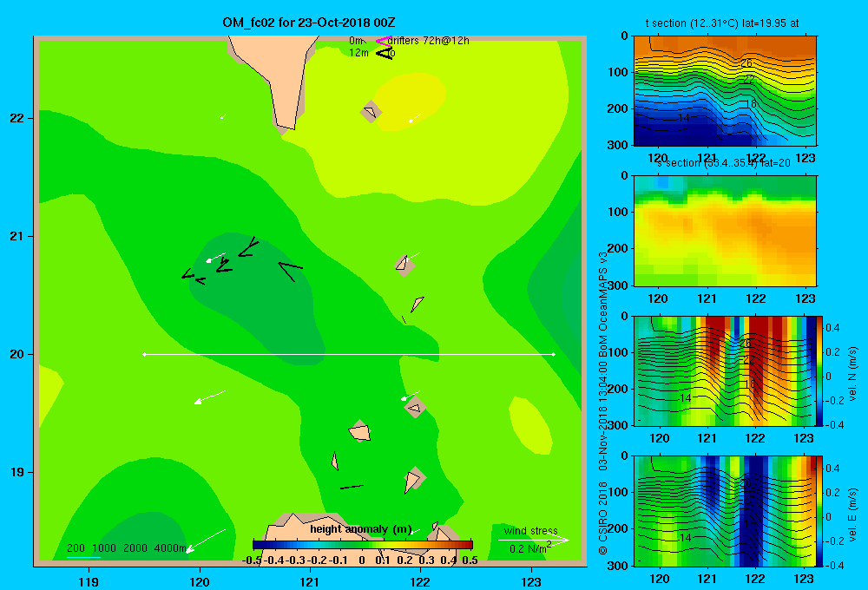
Task: Click the vel. E vertical colorbar
Action: pyautogui.click(x=820, y=511)
